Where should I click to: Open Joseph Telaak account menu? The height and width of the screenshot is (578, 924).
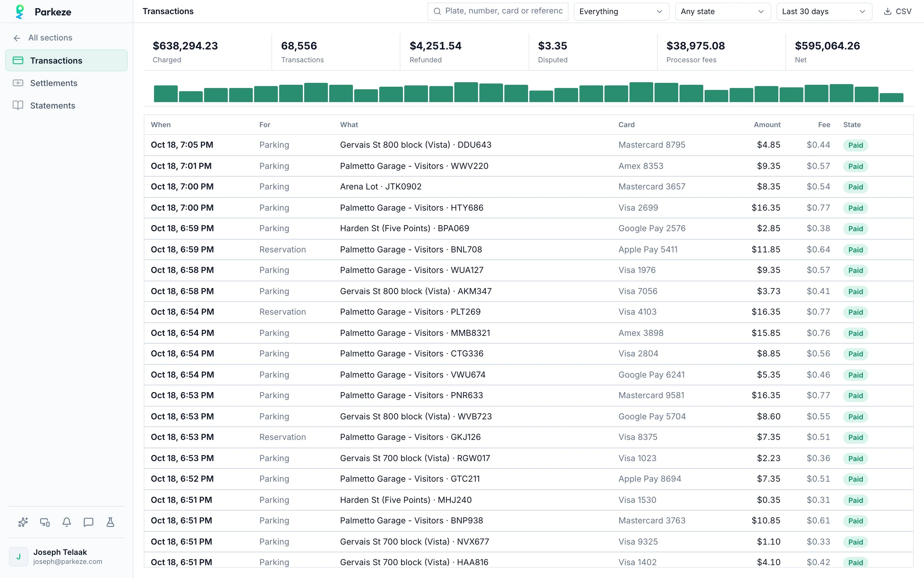pos(66,556)
